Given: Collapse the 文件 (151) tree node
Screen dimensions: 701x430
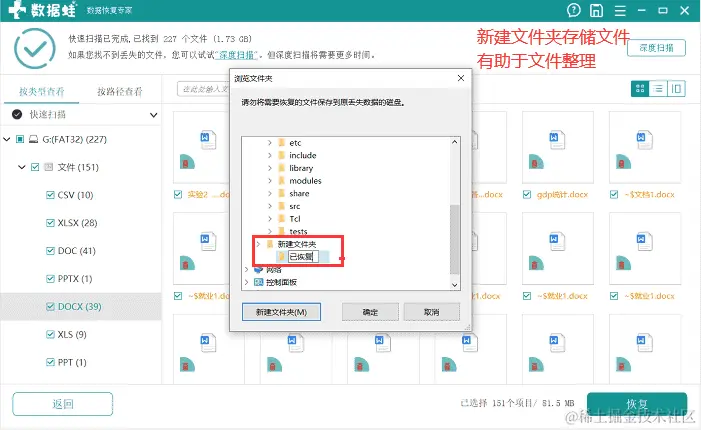Looking at the screenshot, I should (x=21, y=167).
